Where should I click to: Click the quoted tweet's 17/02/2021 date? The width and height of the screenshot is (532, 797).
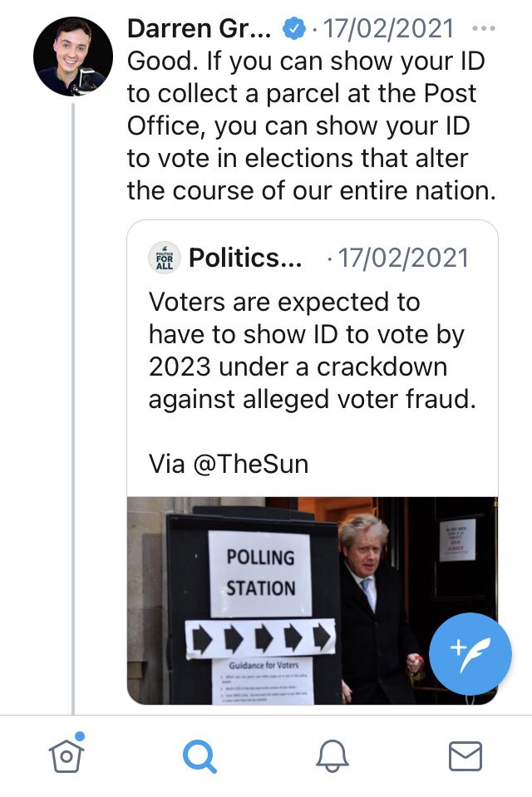[402, 258]
